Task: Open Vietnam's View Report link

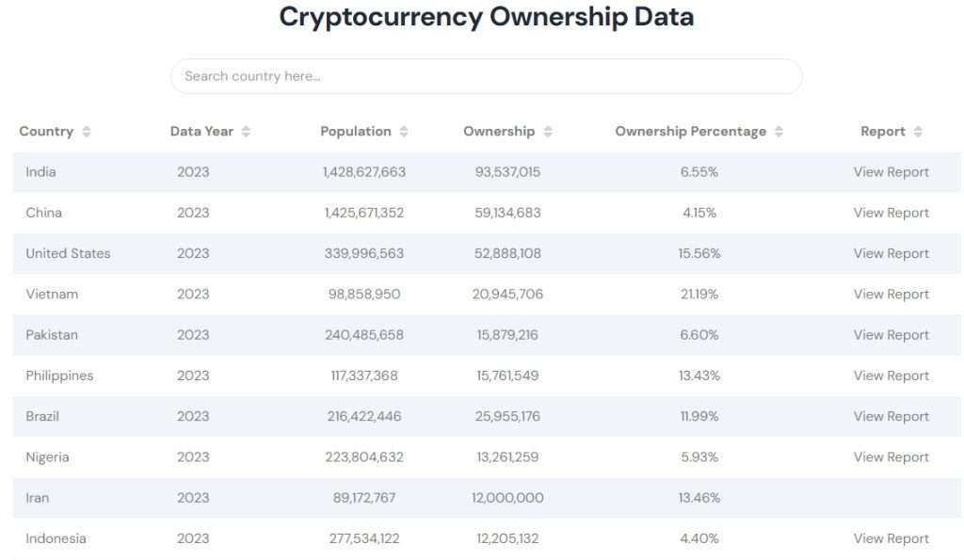Action: [891, 295]
